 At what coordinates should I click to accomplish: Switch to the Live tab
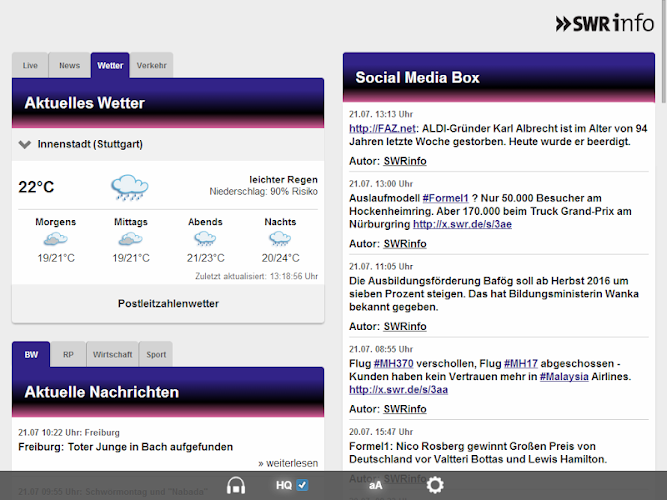[x=30, y=66]
